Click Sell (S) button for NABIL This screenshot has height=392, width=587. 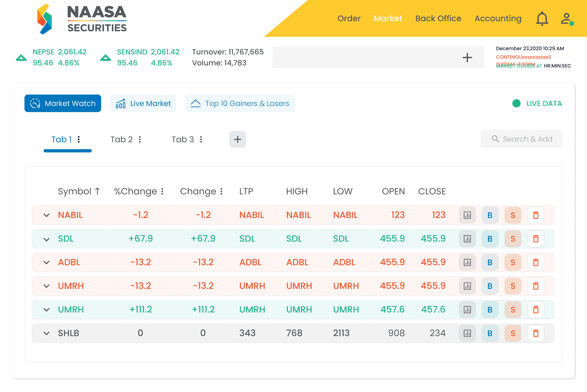pos(513,215)
